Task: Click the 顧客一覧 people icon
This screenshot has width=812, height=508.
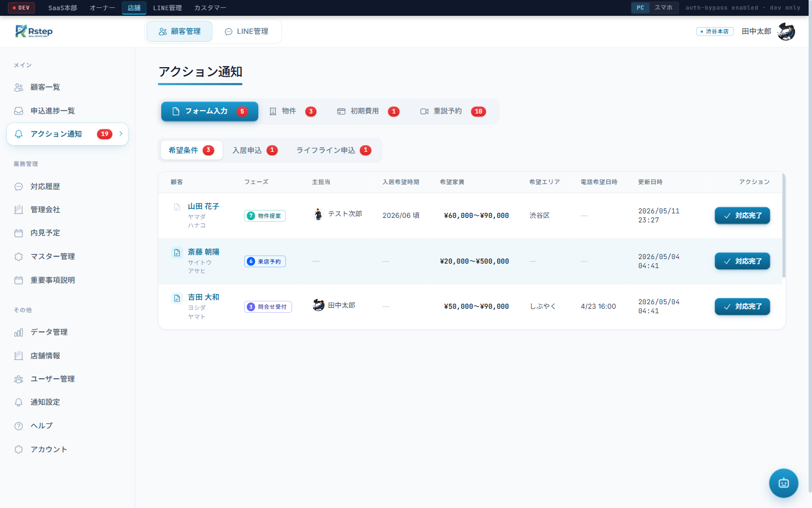Action: (x=19, y=87)
